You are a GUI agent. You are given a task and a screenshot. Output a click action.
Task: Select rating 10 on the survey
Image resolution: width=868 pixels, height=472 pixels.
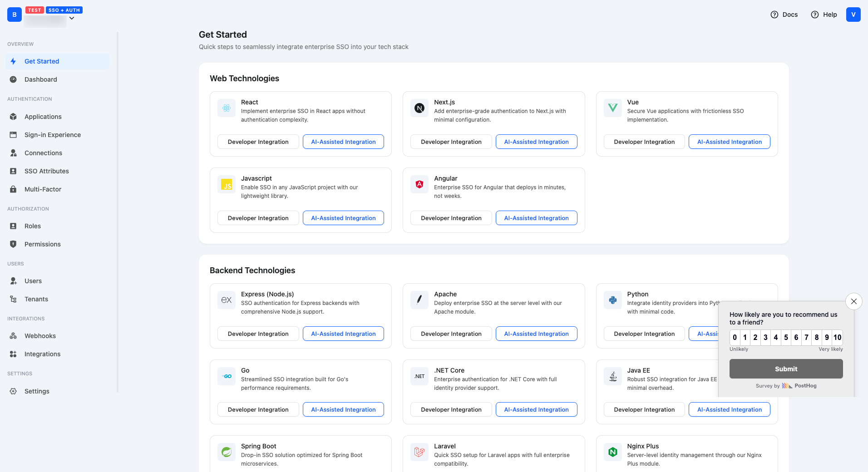pos(837,337)
